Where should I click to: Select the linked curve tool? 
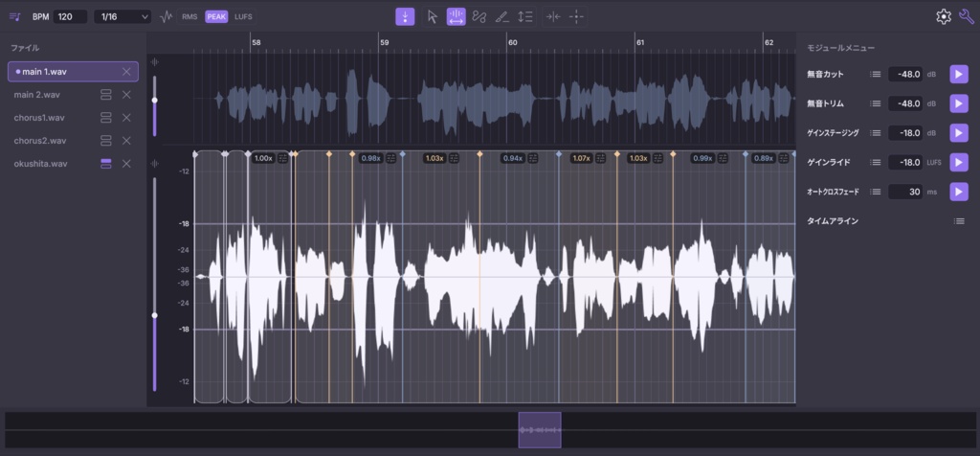coord(479,17)
